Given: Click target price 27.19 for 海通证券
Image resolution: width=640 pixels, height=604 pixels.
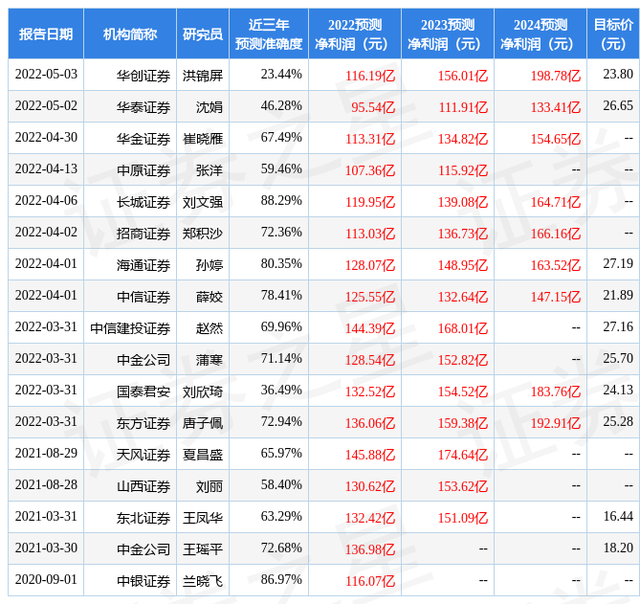Looking at the screenshot, I should tap(618, 264).
